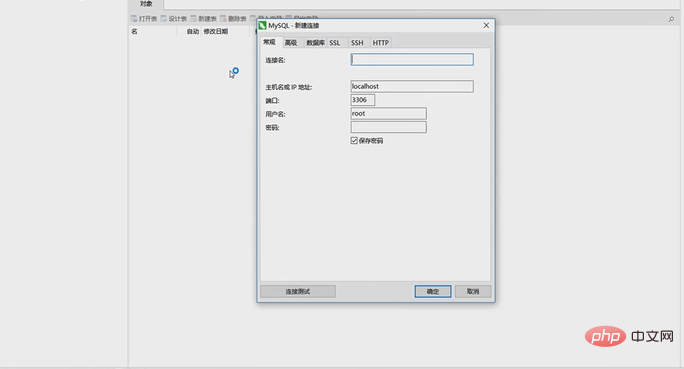Click the 修改日期 column header

point(215,31)
